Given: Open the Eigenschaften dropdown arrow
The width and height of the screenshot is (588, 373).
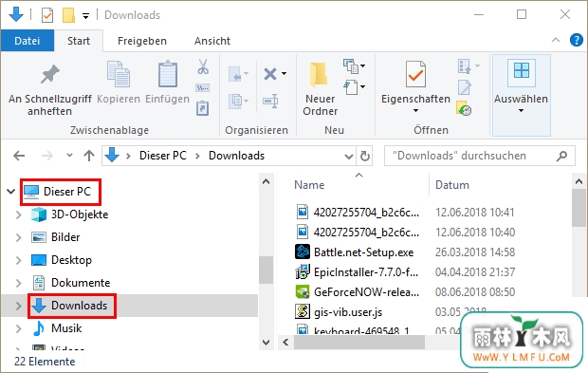Looking at the screenshot, I should [x=415, y=111].
